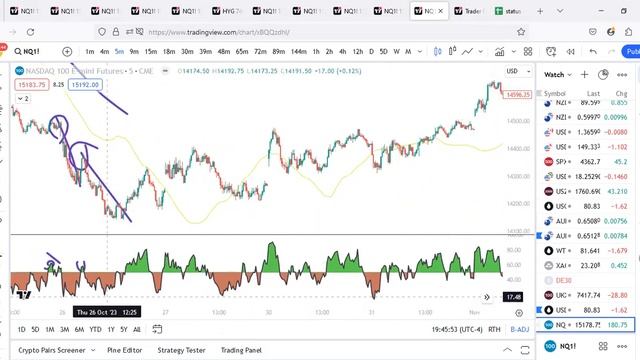Image resolution: width=640 pixels, height=360 pixels.
Task: Switch to the D daily timeframe
Action: 371,51
